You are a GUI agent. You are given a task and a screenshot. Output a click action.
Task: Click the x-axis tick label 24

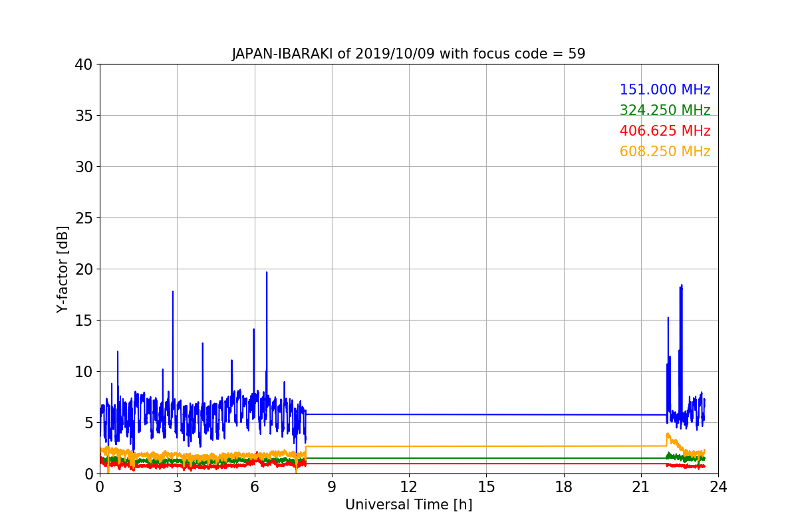(x=718, y=487)
